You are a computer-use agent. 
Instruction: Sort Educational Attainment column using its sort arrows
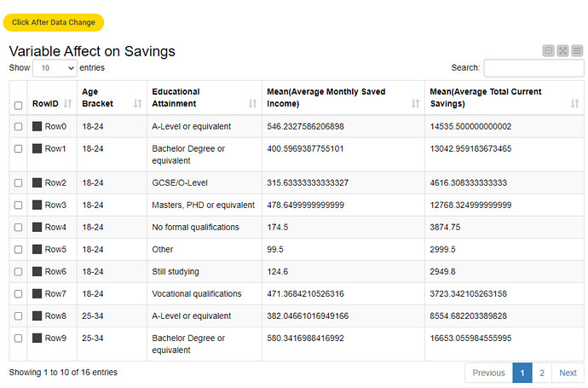(x=252, y=103)
